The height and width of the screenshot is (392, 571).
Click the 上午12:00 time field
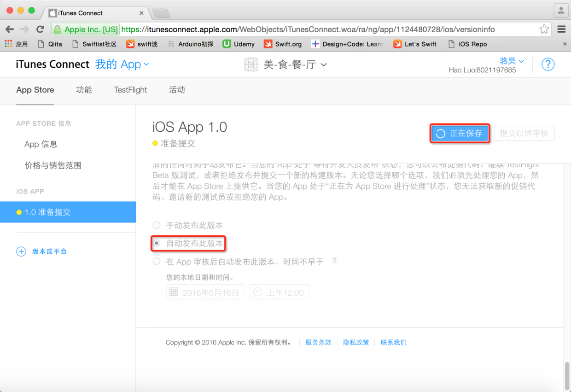(x=280, y=292)
